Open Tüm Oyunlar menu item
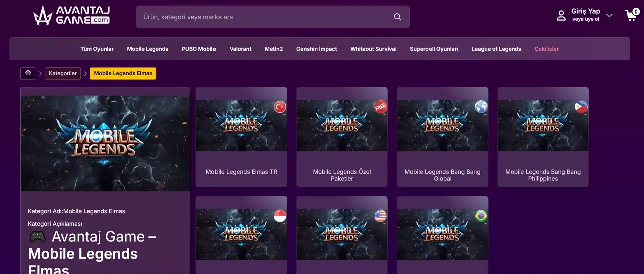This screenshot has width=644, height=274. [97, 49]
